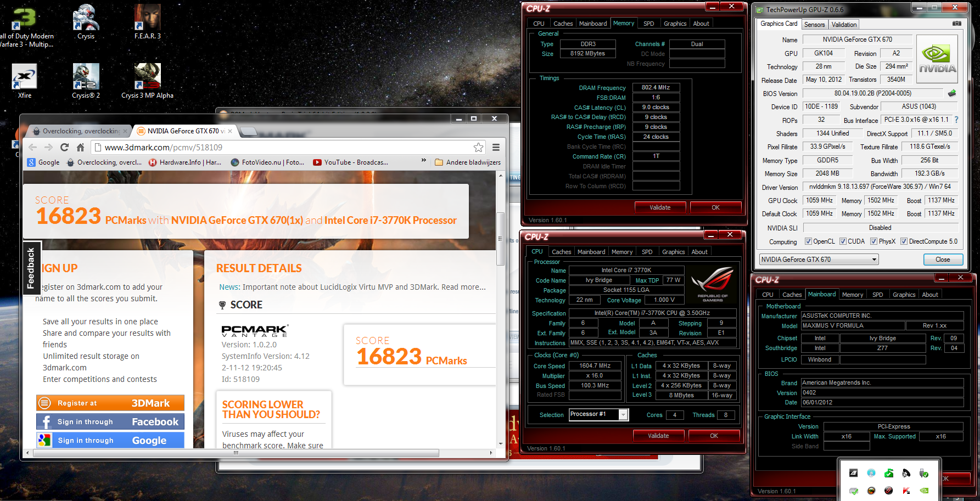Open the Crysis 3 MP Alpha shortcut
The image size is (980, 501).
point(148,81)
